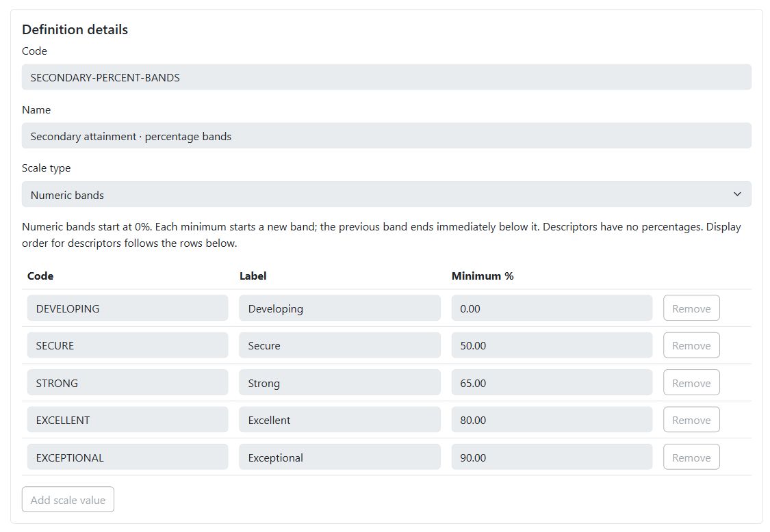Click the Label column header
This screenshot has width=770, height=532.
pos(253,276)
